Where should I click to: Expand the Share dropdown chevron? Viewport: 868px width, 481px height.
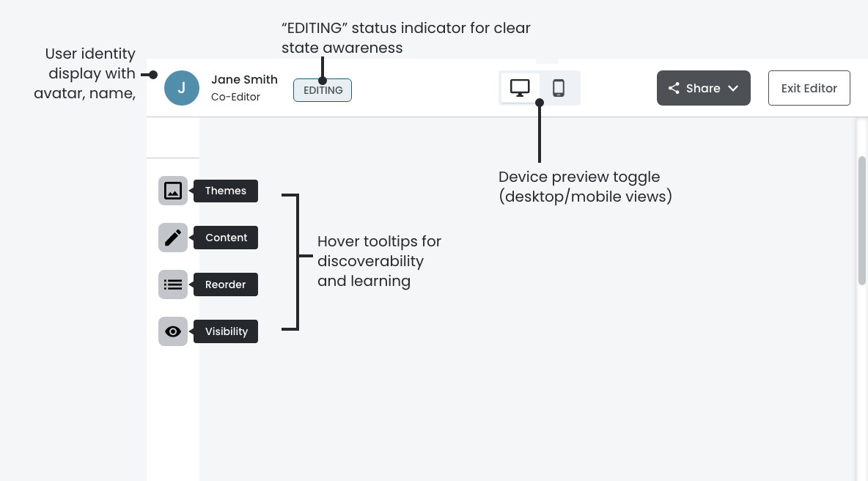coord(733,89)
